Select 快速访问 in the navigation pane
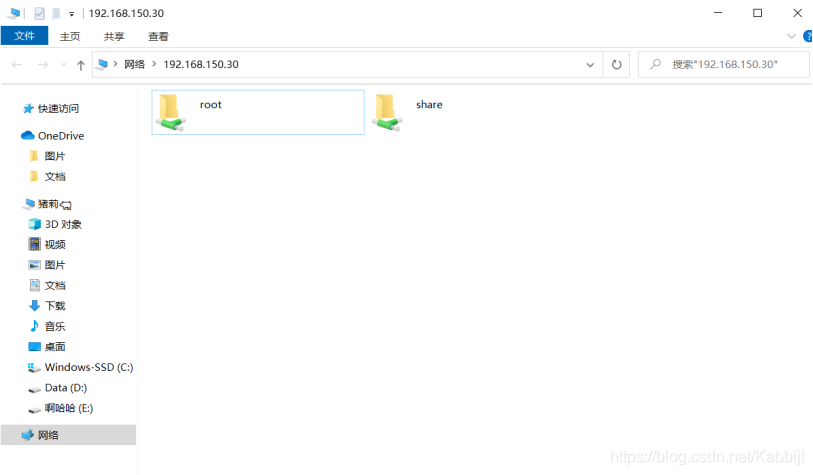This screenshot has height=475, width=813. click(58, 108)
